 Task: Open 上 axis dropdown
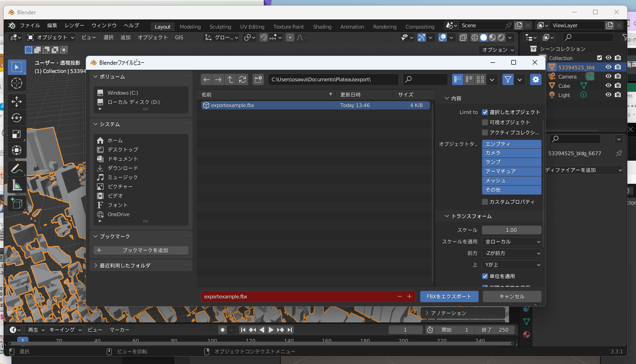pyautogui.click(x=511, y=265)
